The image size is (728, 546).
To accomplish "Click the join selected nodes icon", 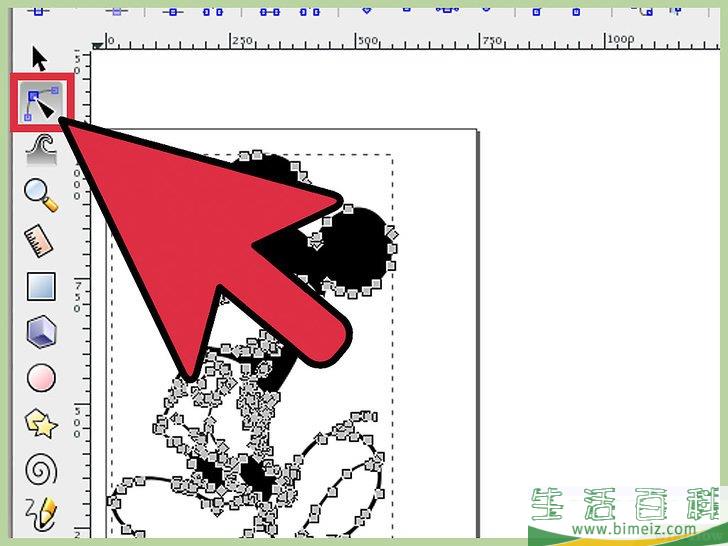I will click(173, 12).
